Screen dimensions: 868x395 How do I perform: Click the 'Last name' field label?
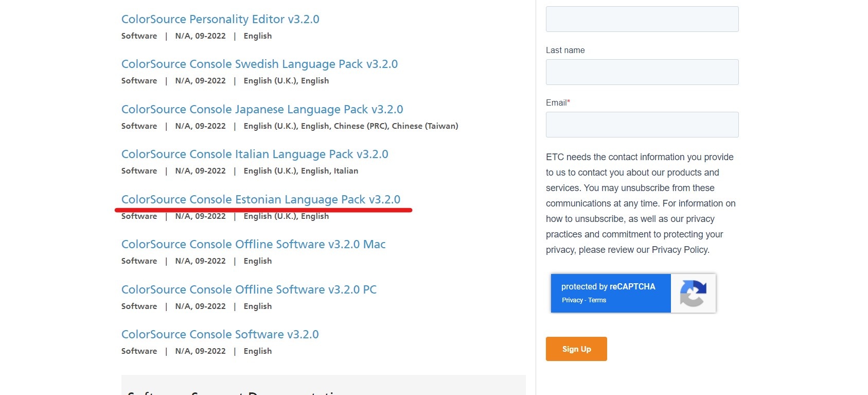pos(565,50)
